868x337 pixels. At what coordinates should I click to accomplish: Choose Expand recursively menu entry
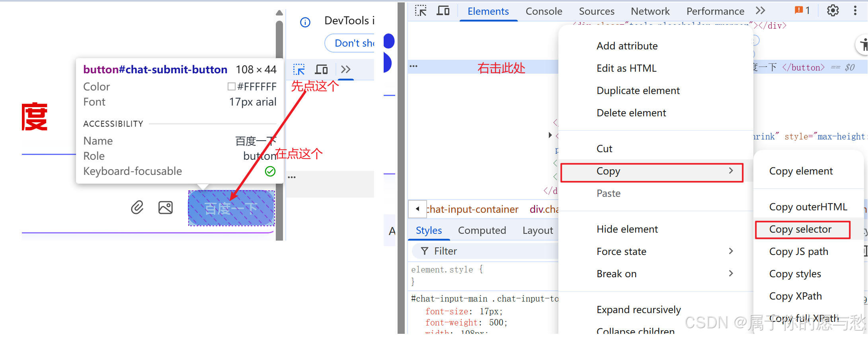pyautogui.click(x=638, y=310)
